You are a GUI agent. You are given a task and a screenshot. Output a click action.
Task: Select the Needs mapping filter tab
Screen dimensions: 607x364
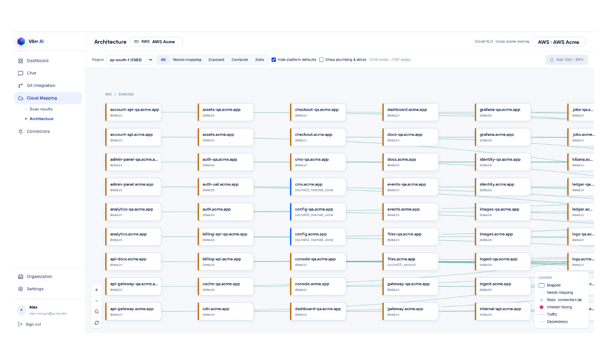point(187,60)
